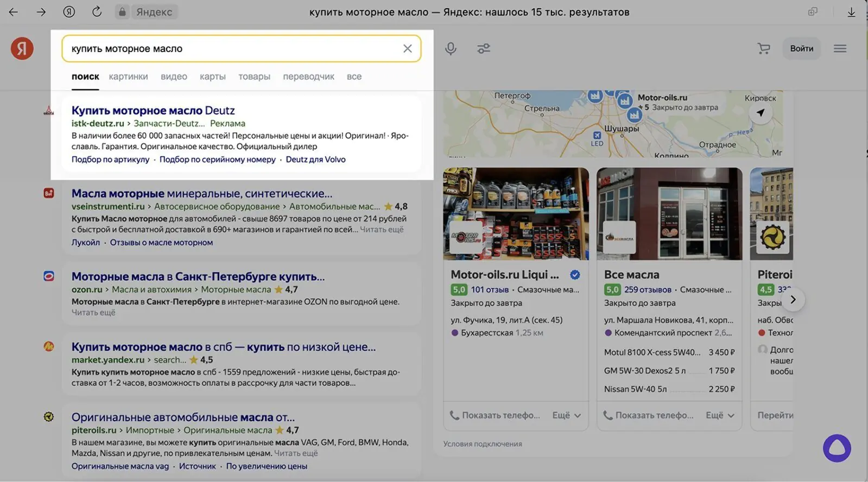Go back with the browser back arrow

pos(14,12)
